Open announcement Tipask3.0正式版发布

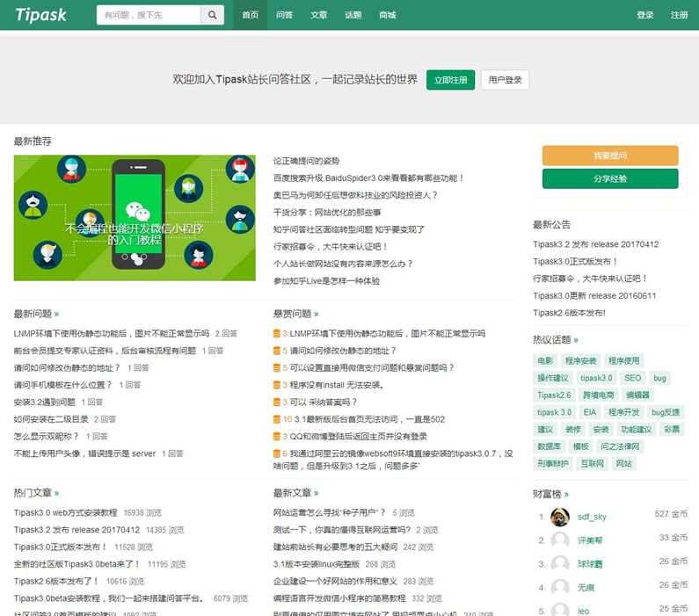[576, 262]
